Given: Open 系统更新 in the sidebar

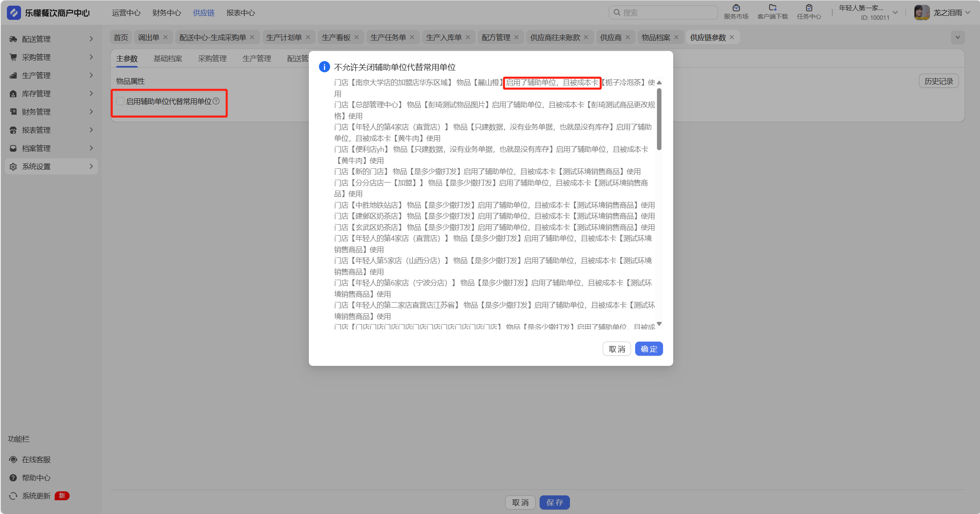Looking at the screenshot, I should (36, 496).
